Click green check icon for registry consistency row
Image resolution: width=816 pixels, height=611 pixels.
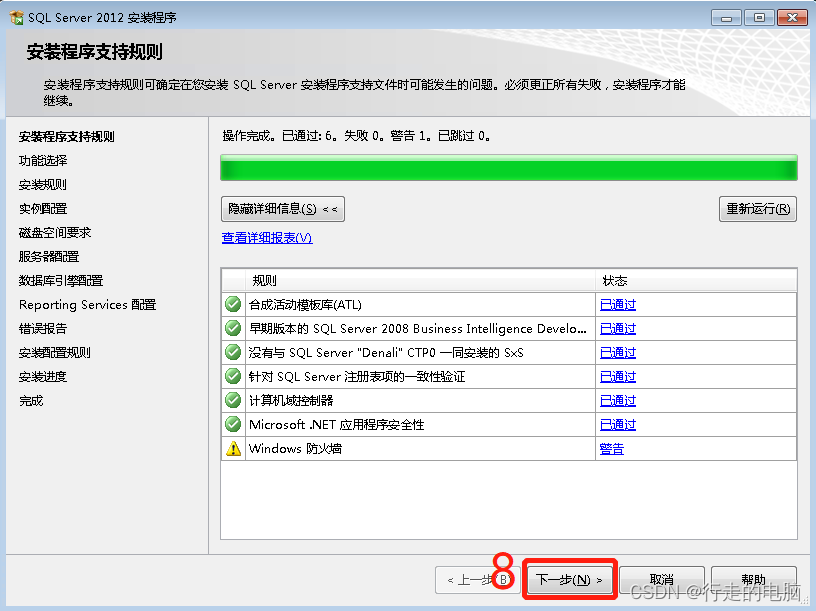coord(233,376)
